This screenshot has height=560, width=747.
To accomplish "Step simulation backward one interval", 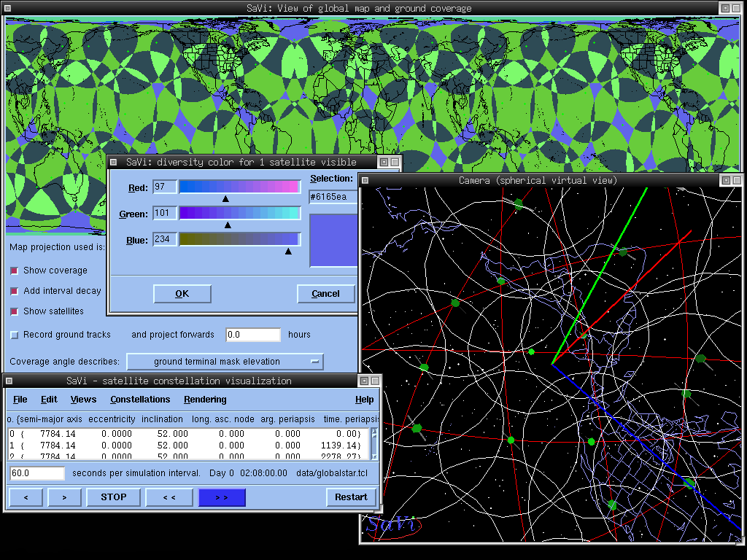I will (x=26, y=497).
